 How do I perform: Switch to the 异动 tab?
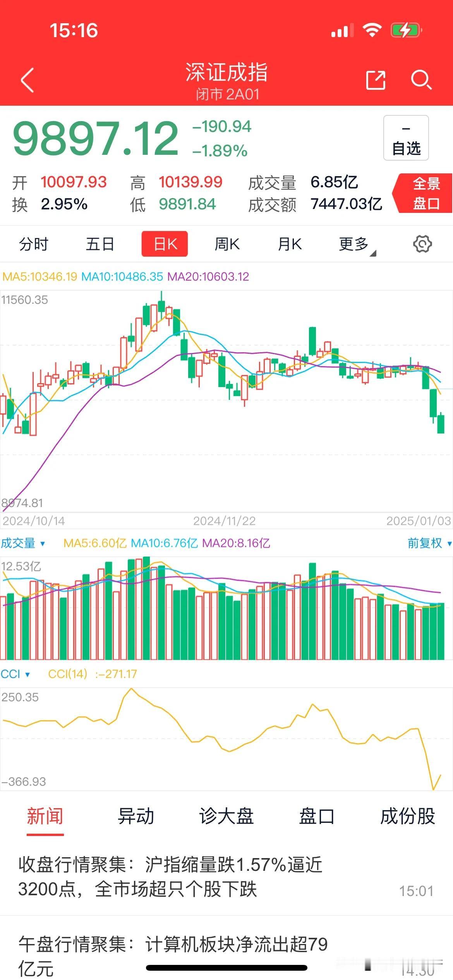point(136,816)
